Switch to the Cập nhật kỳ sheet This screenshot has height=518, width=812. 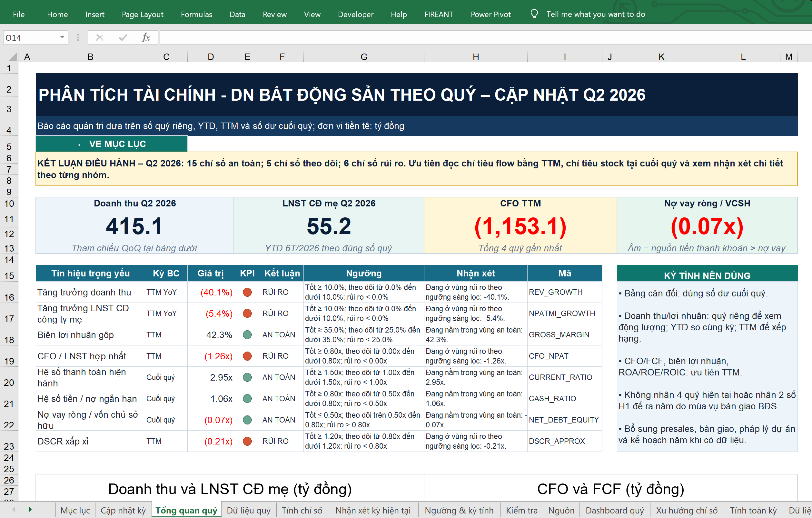[x=123, y=510]
